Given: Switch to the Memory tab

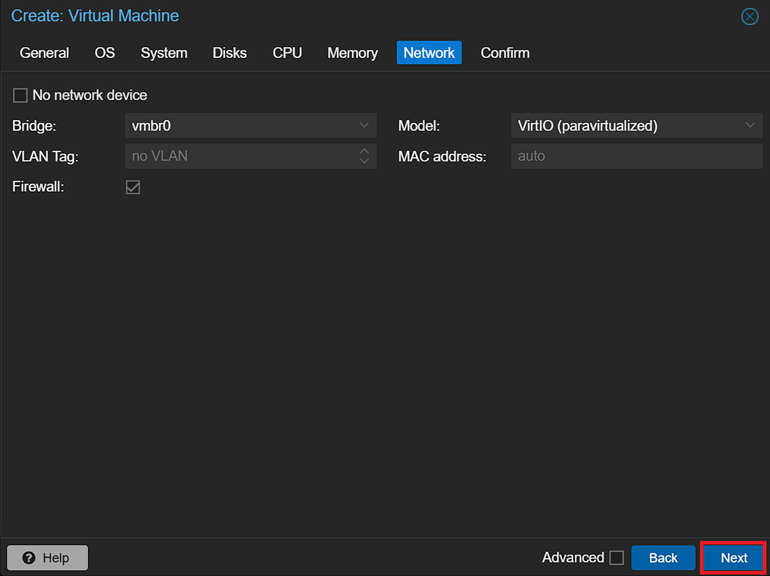Looking at the screenshot, I should tap(352, 53).
